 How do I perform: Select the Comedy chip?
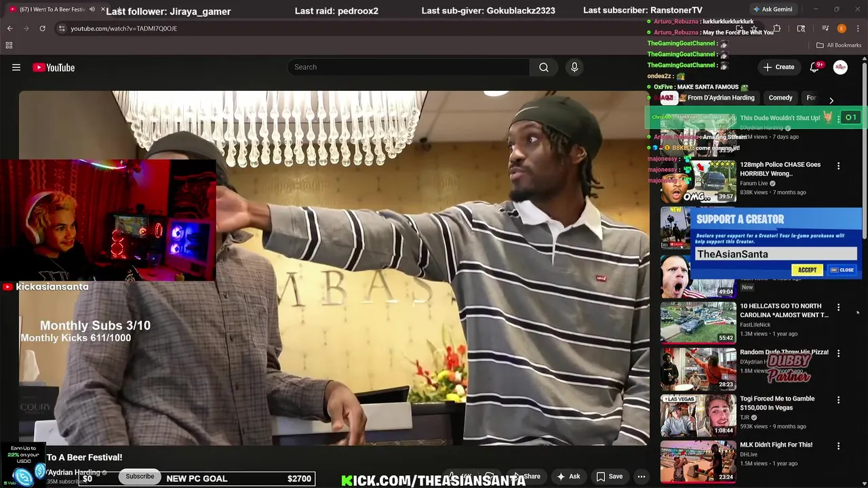point(781,98)
